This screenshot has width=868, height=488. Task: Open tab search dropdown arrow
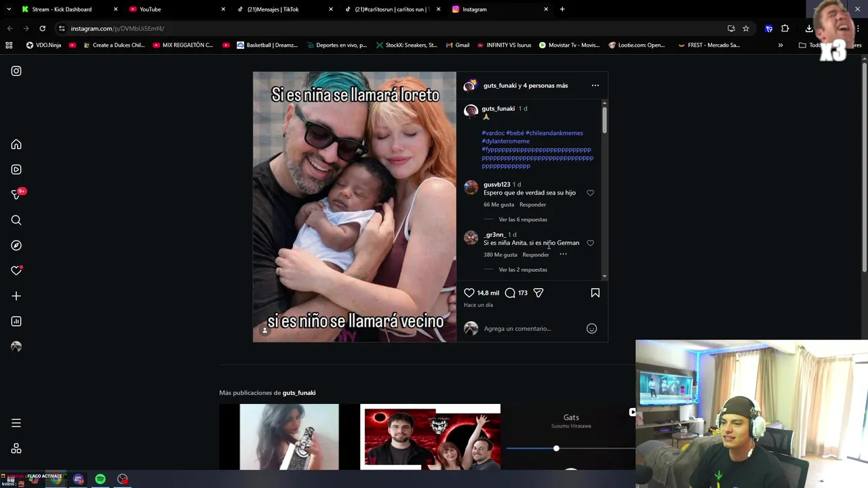[x=8, y=9]
